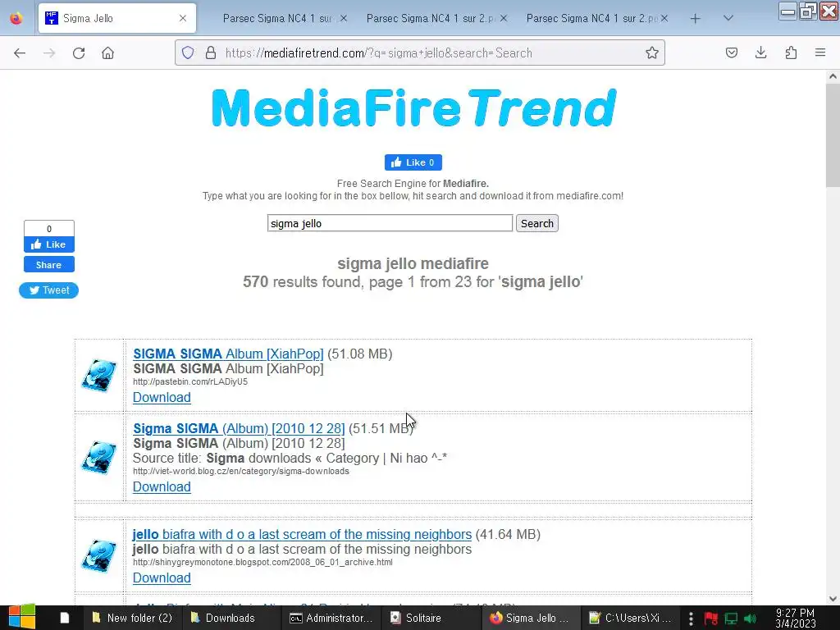Screen dimensions: 840x630
Task: Click the Search button
Action: (x=536, y=223)
